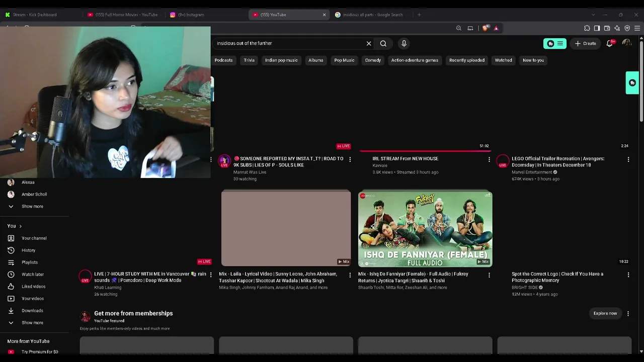The width and height of the screenshot is (644, 362).
Task: Click the Explore now button
Action: (x=605, y=314)
